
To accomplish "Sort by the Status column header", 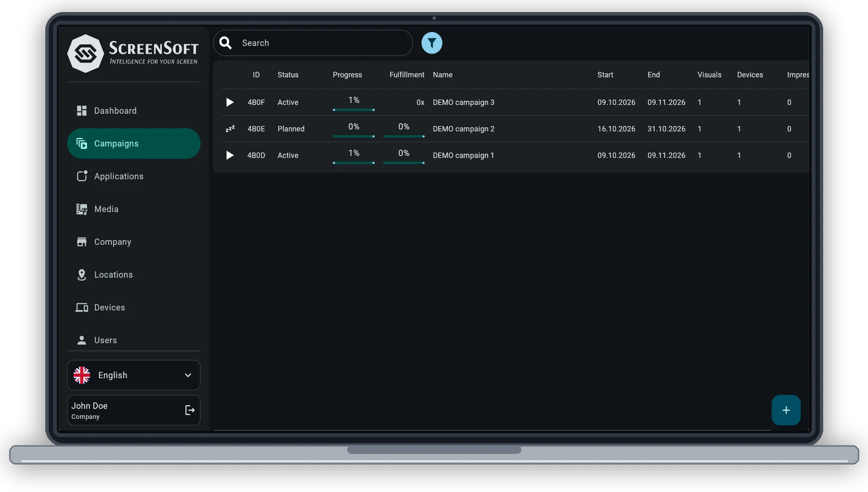I will (x=288, y=75).
